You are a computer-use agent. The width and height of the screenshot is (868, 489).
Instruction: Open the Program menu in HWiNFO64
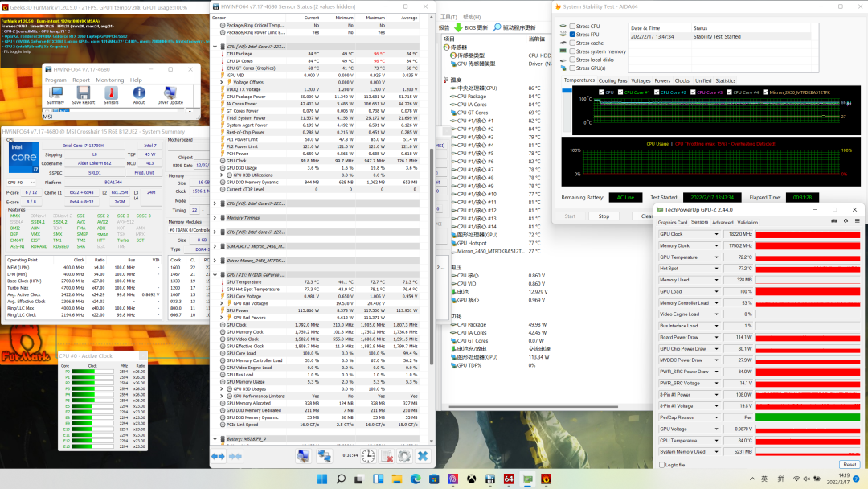click(x=55, y=80)
